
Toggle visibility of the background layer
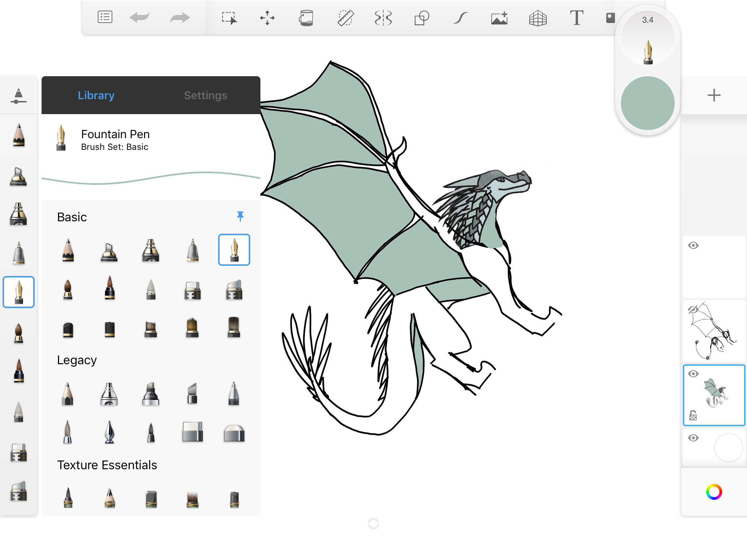point(693,438)
